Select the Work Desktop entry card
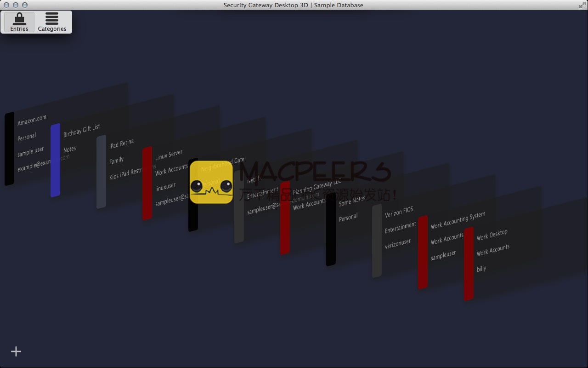588x368 pixels. 492,235
